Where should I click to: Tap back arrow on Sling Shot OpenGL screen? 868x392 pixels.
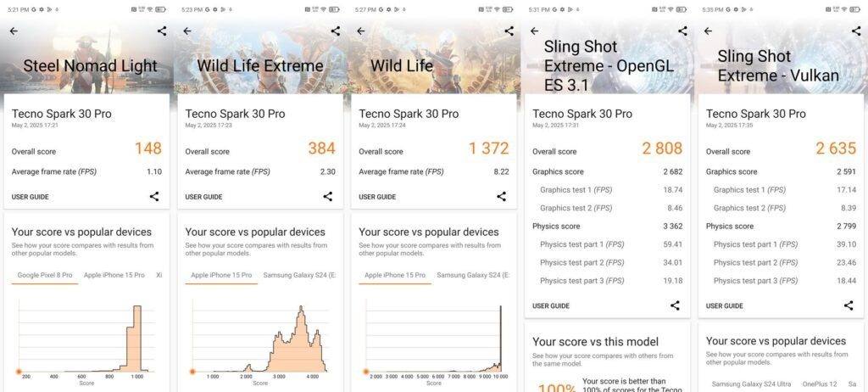coord(534,31)
